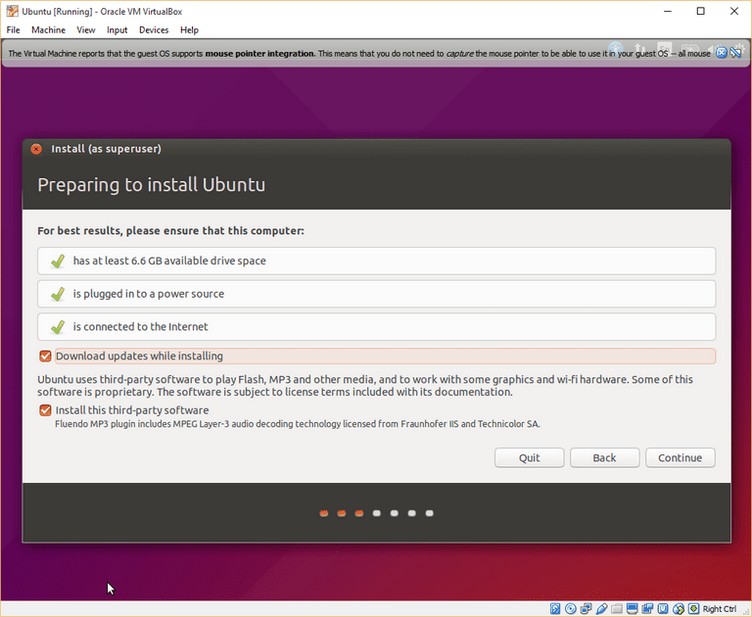This screenshot has height=617, width=752.
Task: Open the Help menu
Action: click(x=189, y=30)
